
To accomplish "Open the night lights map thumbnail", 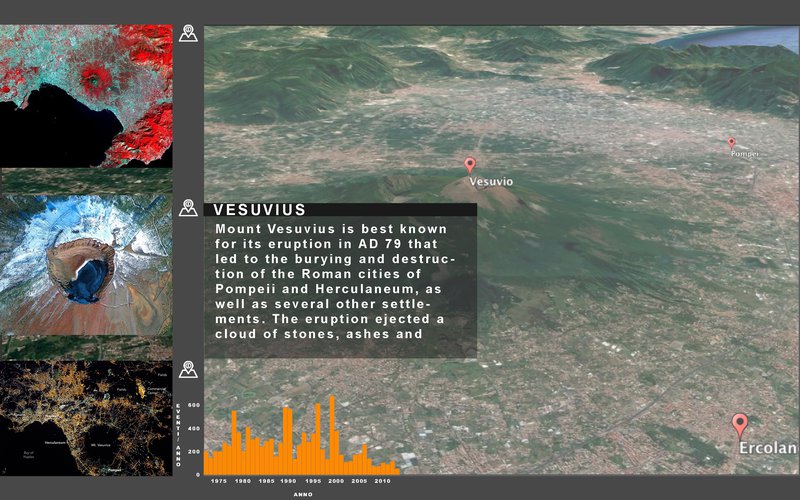I will tap(86, 418).
